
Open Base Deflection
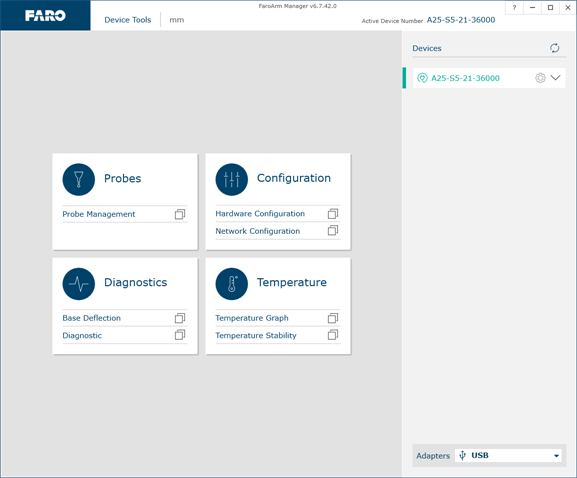point(91,318)
